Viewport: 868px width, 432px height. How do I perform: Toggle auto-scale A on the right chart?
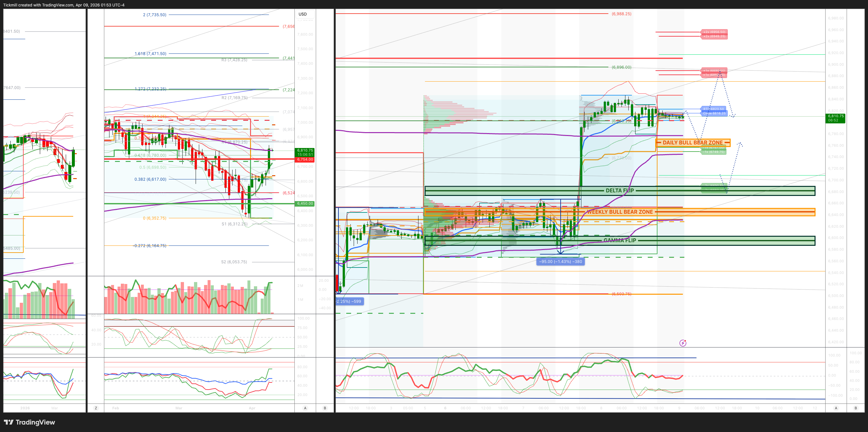point(836,408)
